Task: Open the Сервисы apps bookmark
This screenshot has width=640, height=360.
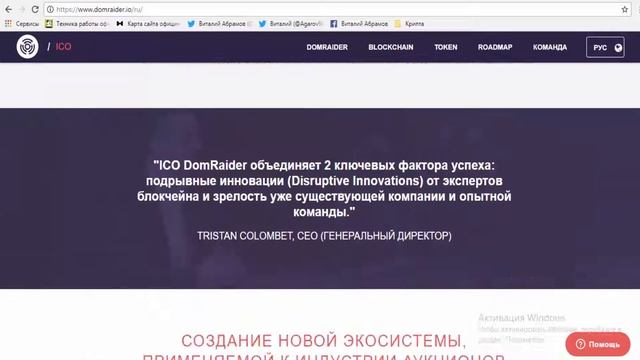Action: click(22, 24)
